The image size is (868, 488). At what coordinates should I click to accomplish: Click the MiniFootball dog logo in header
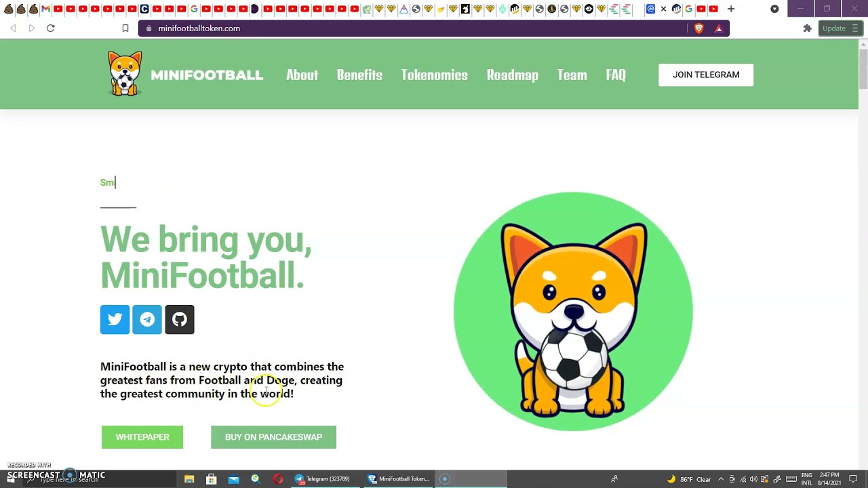pos(125,74)
